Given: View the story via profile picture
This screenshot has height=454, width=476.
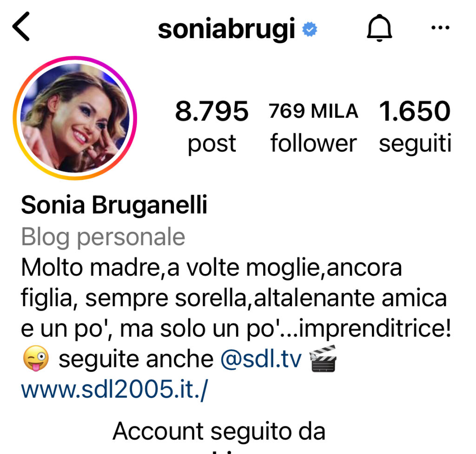Looking at the screenshot, I should click(x=75, y=118).
